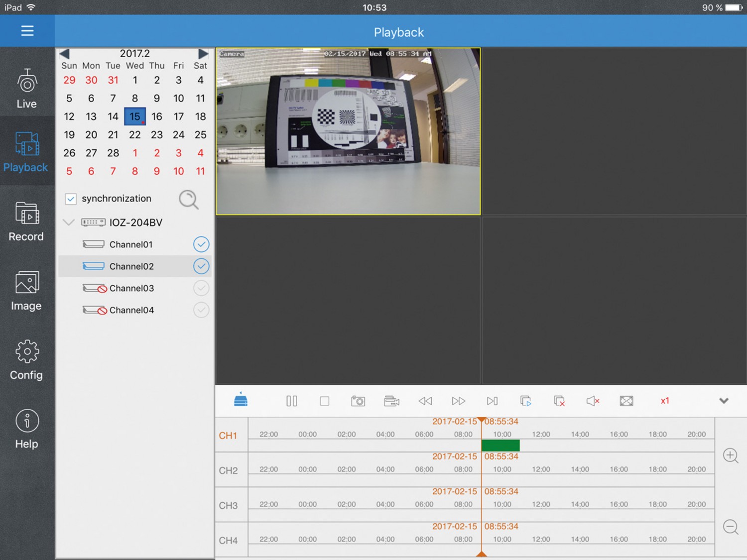
Task: Select February 15 in calendar
Action: 135,116
